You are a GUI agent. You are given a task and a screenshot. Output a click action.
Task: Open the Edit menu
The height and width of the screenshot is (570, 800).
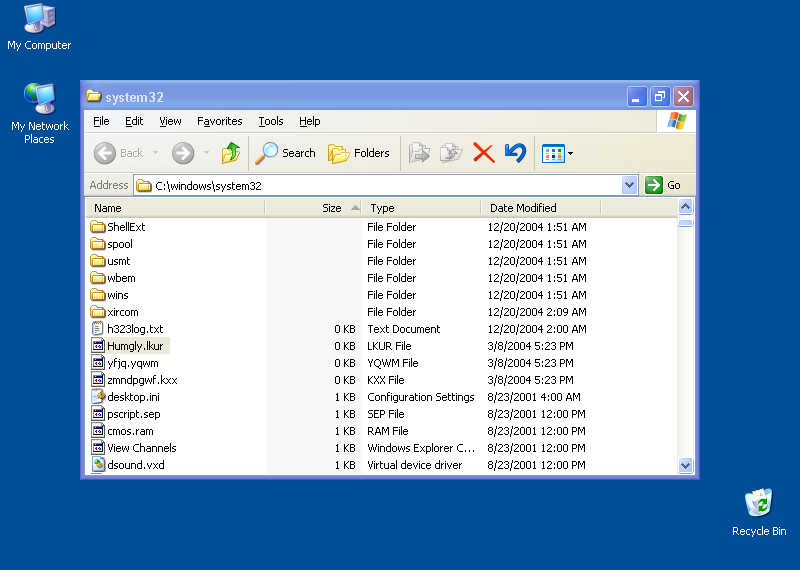134,121
